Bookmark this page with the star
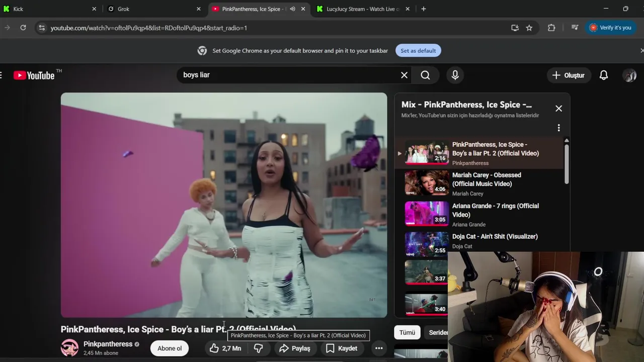 coord(529,28)
